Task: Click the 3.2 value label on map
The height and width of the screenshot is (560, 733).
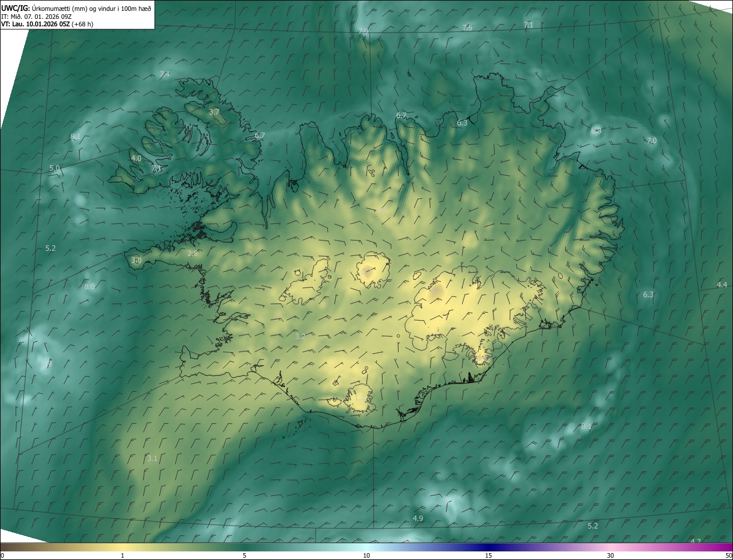Action: pos(300,336)
